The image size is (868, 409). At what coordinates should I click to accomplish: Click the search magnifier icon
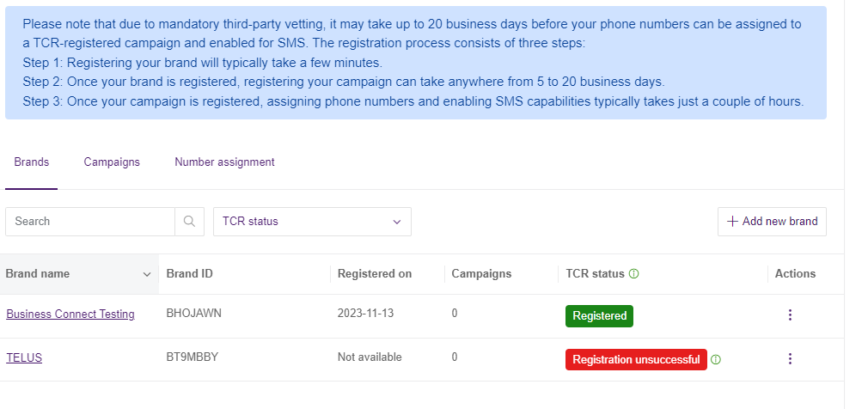tap(189, 222)
